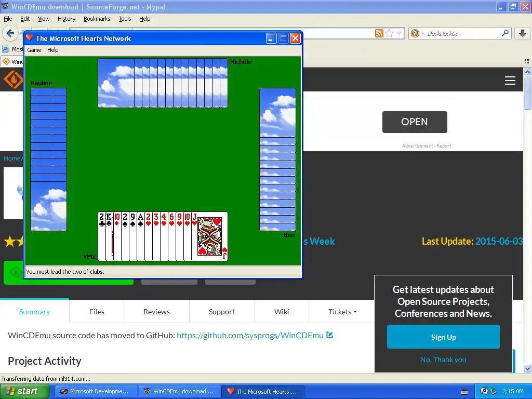
Task: Select the six of hearts card
Action: click(171, 236)
